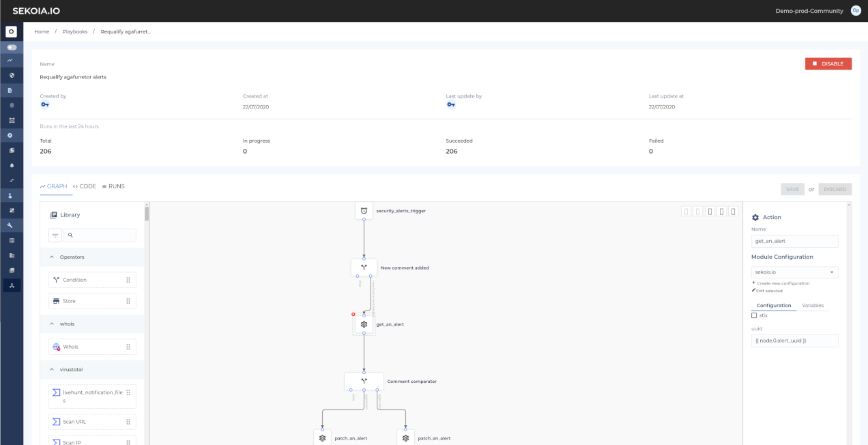Open the compass icon in the sidebar
The height and width of the screenshot is (445, 868).
pos(12,135)
